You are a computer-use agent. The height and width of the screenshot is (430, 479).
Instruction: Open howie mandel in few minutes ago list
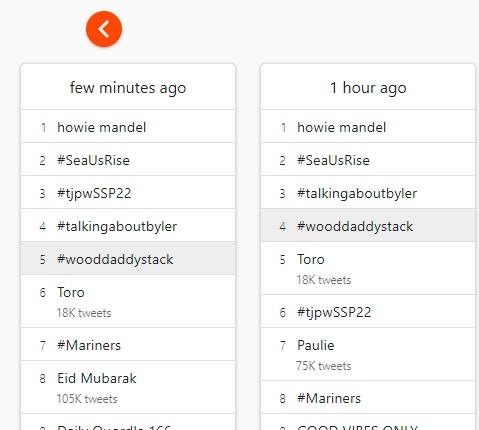coord(128,126)
